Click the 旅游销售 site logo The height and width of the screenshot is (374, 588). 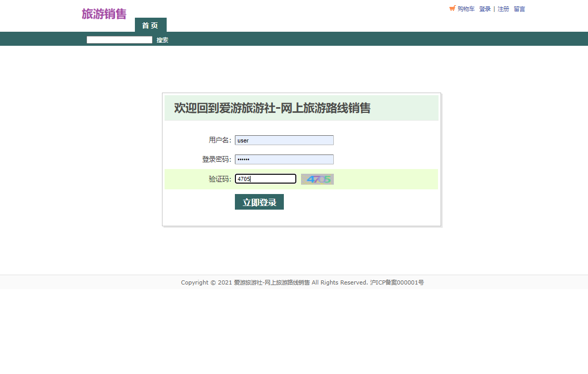click(x=103, y=14)
